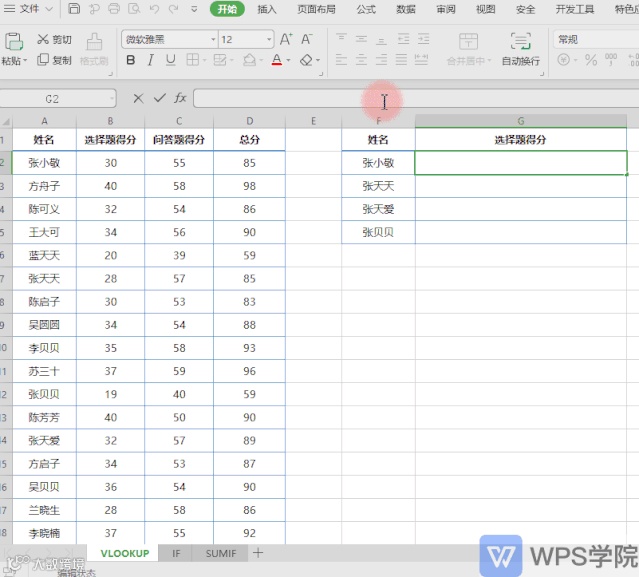This screenshot has height=577, width=639.
Task: Click the select-all corner of the grid
Action: click(x=6, y=122)
